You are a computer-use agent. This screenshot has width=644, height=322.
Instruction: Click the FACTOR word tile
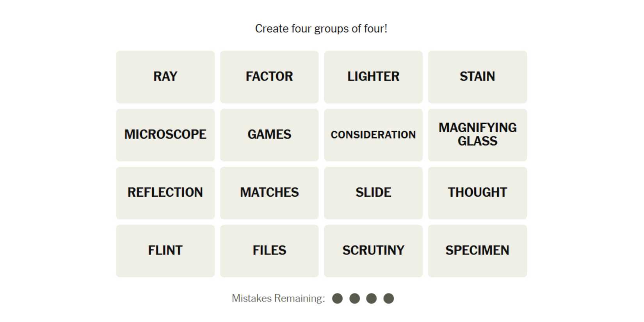click(x=269, y=77)
